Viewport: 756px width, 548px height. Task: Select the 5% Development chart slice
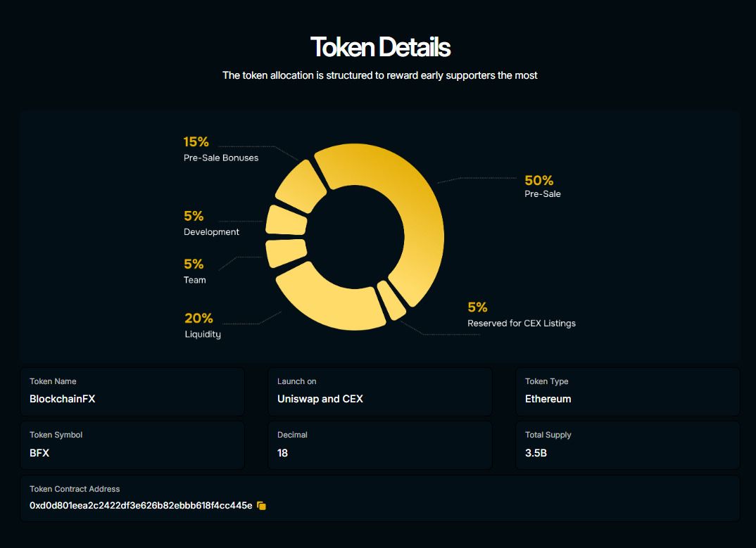(286, 221)
